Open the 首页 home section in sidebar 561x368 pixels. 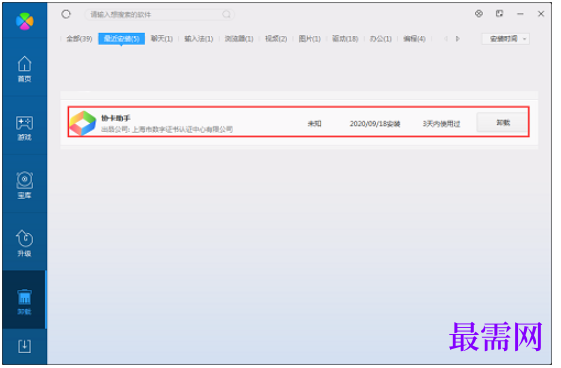(24, 69)
